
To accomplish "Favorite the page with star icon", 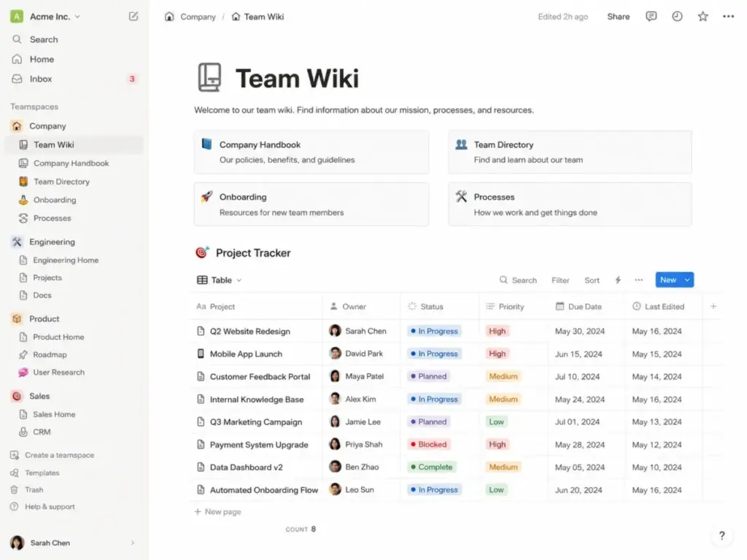I will point(703,16).
